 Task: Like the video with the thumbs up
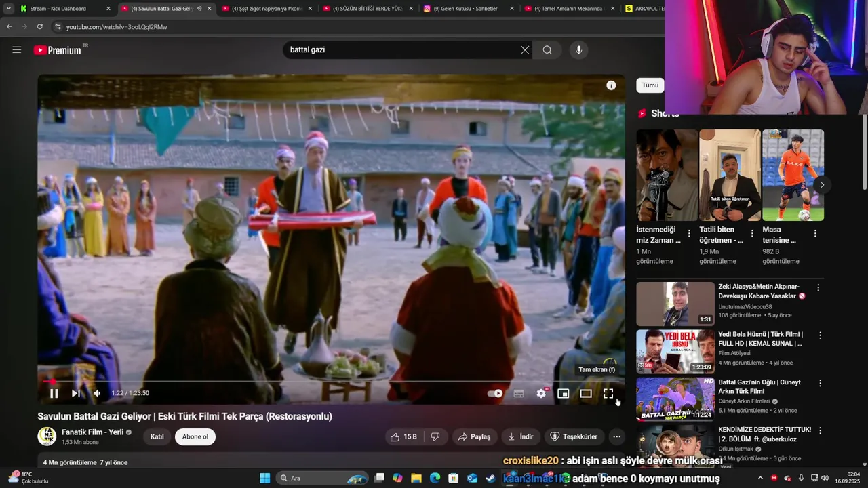click(x=404, y=436)
